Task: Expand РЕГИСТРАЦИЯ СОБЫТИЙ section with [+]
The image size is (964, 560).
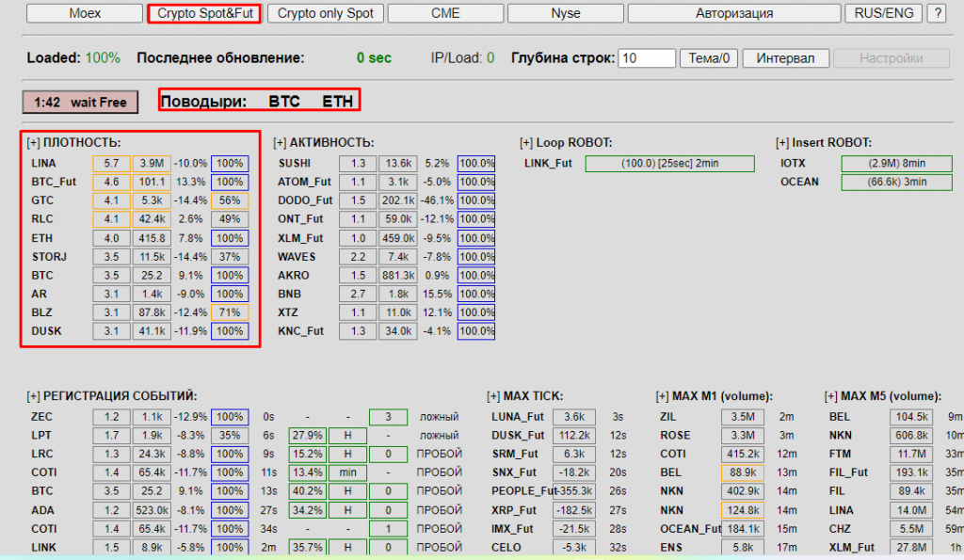Action: 34,397
